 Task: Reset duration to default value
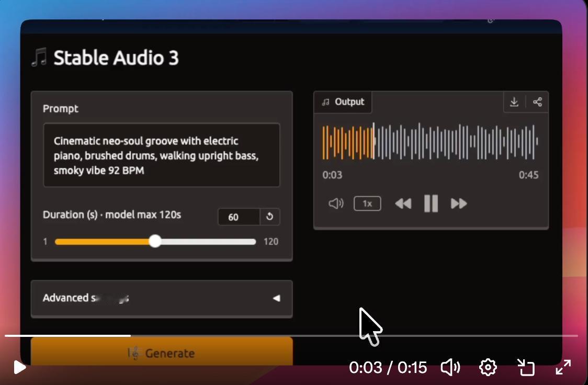coord(269,217)
